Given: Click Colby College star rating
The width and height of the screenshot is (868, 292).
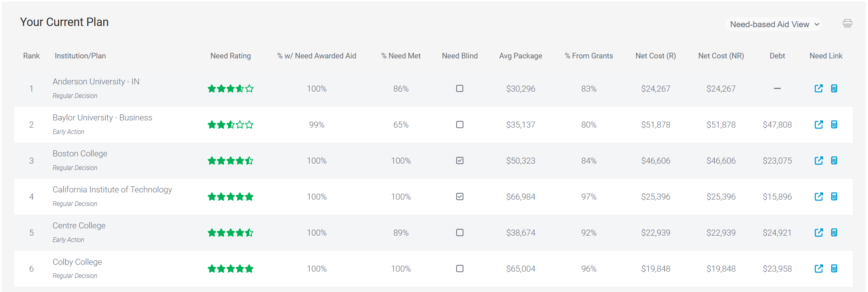Looking at the screenshot, I should click(x=231, y=268).
